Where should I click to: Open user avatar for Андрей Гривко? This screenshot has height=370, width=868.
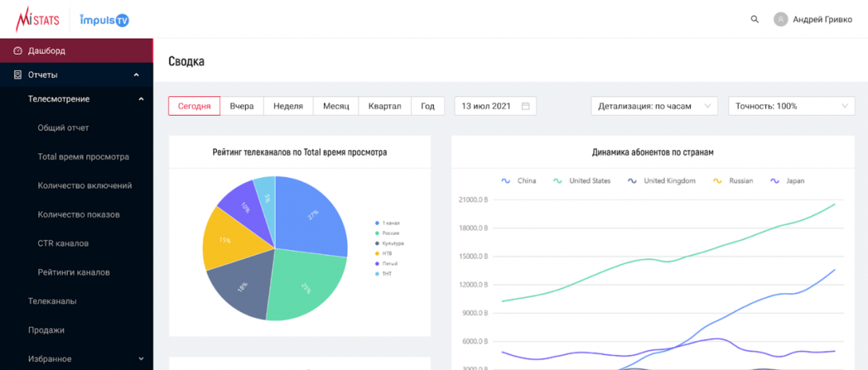[780, 20]
